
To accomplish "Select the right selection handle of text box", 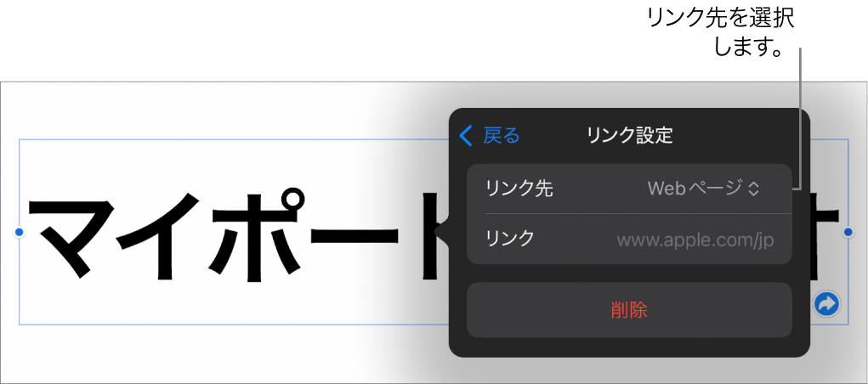I will click(848, 233).
